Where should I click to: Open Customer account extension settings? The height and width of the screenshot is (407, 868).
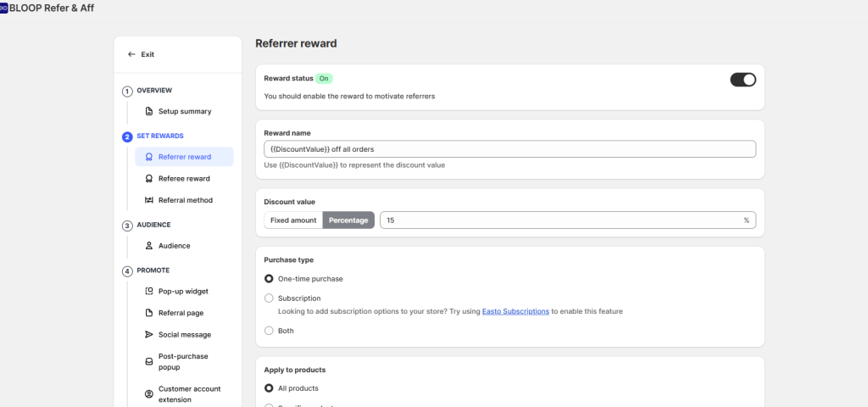click(184, 394)
